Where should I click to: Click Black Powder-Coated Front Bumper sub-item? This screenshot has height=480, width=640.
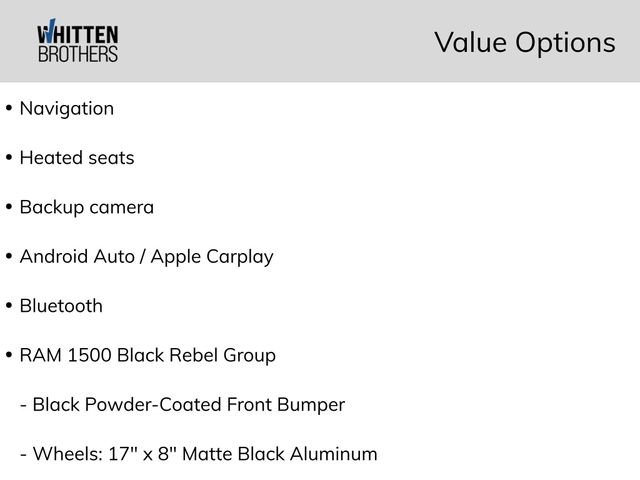[189, 405]
